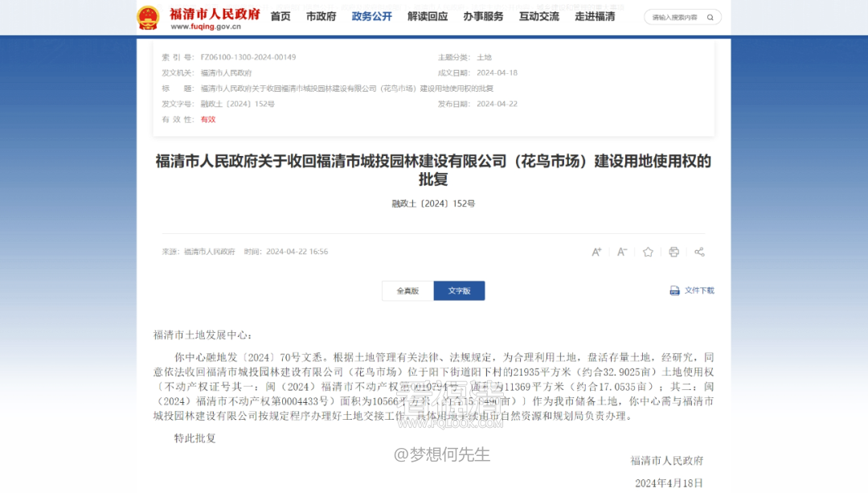868x493 pixels.
Task: Switch to the 全真版 view
Action: click(407, 291)
